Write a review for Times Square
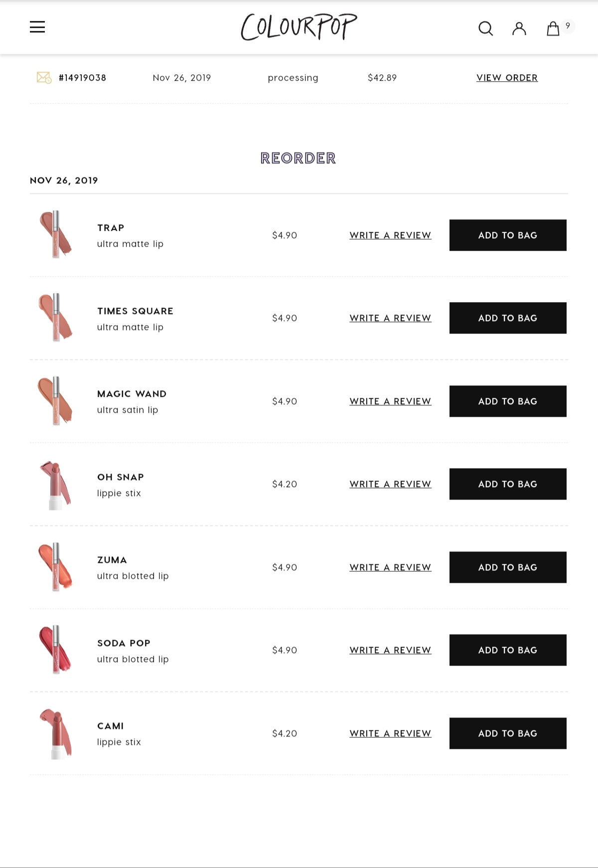 click(x=390, y=318)
